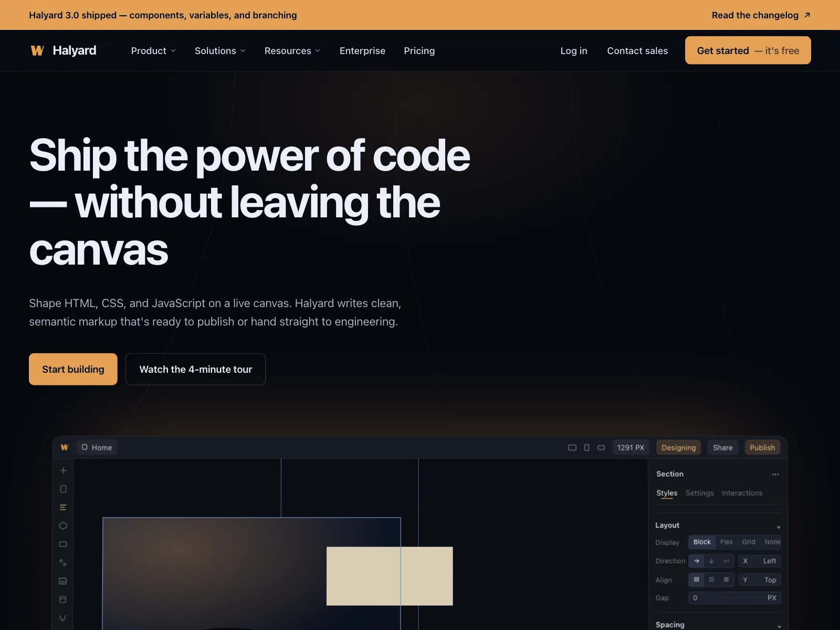Open the Resources dropdown menu
The height and width of the screenshot is (630, 840).
click(292, 50)
